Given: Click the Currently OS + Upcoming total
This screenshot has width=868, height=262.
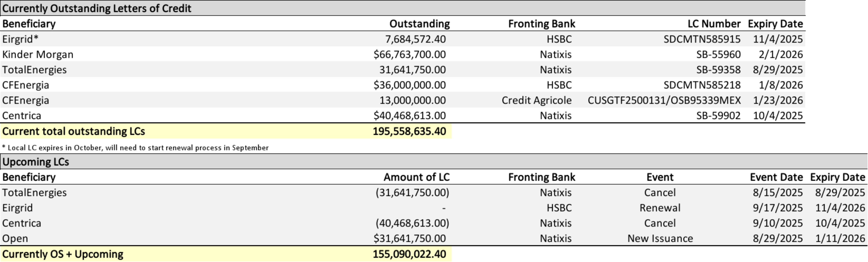Looking at the screenshot, I should 409,254.
